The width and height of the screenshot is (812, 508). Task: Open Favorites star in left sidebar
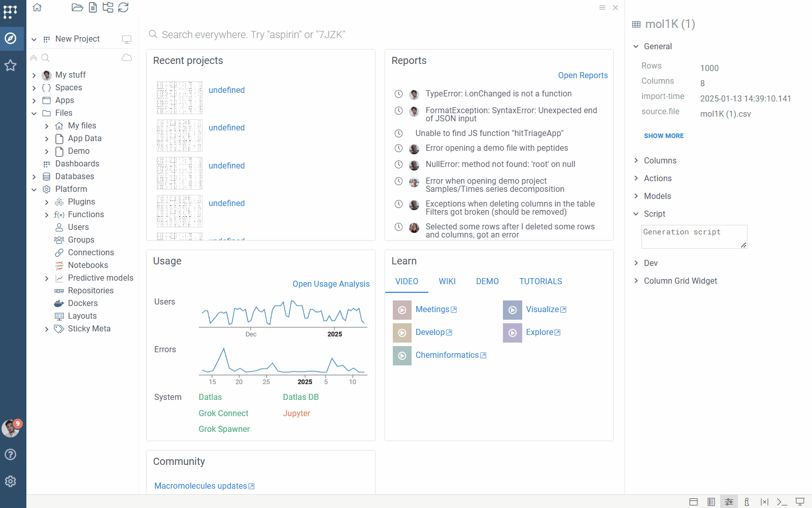(x=11, y=65)
